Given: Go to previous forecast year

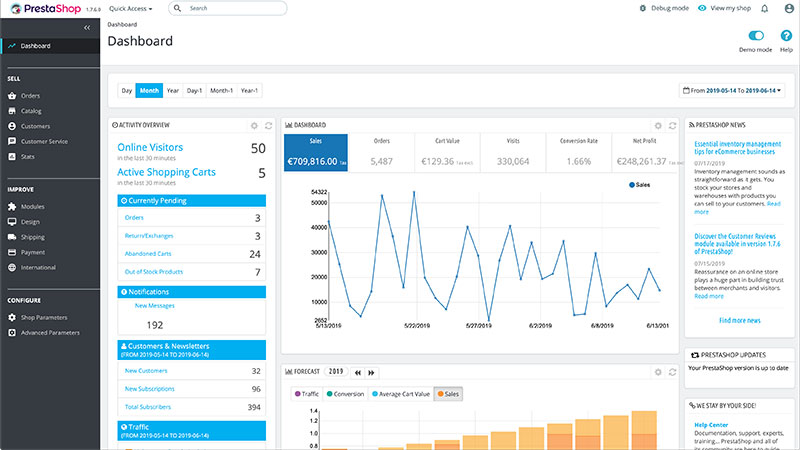Looking at the screenshot, I should pos(358,373).
